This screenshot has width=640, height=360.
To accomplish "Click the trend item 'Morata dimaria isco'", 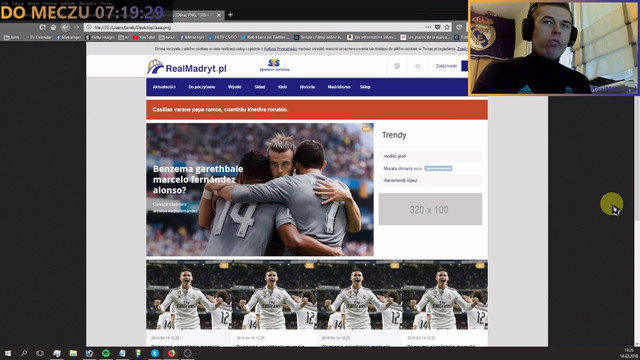I will (402, 168).
